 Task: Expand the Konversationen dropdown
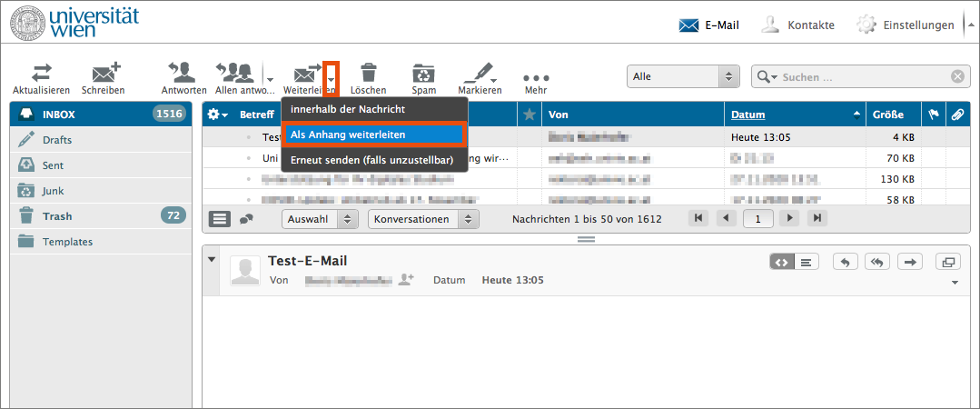tap(423, 219)
